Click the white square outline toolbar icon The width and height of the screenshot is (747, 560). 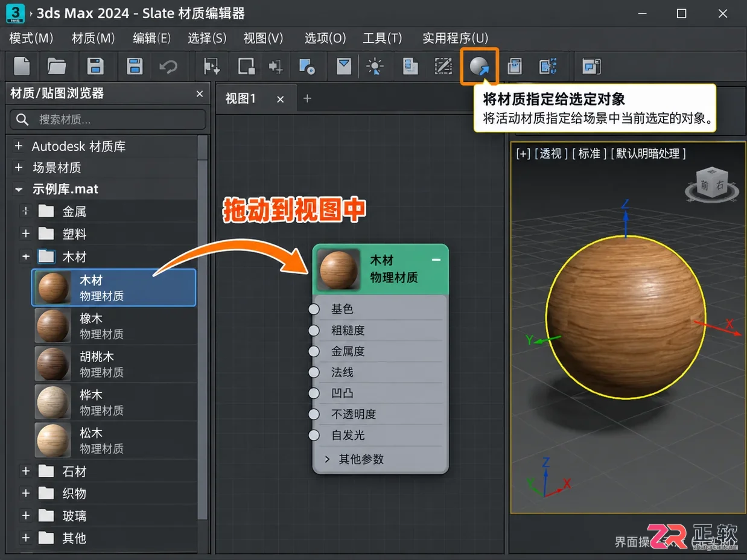click(246, 66)
